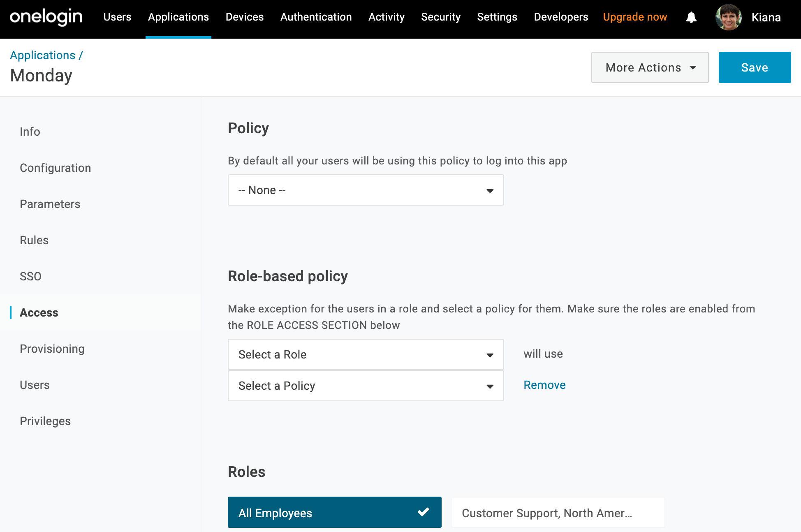Image resolution: width=801 pixels, height=532 pixels.
Task: Switch to the Privileges tab
Action: point(45,421)
